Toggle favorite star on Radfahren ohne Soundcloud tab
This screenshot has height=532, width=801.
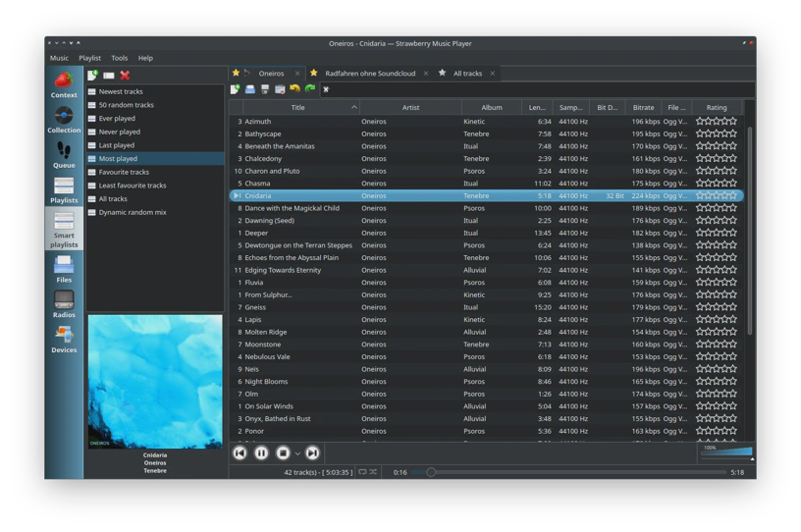314,73
